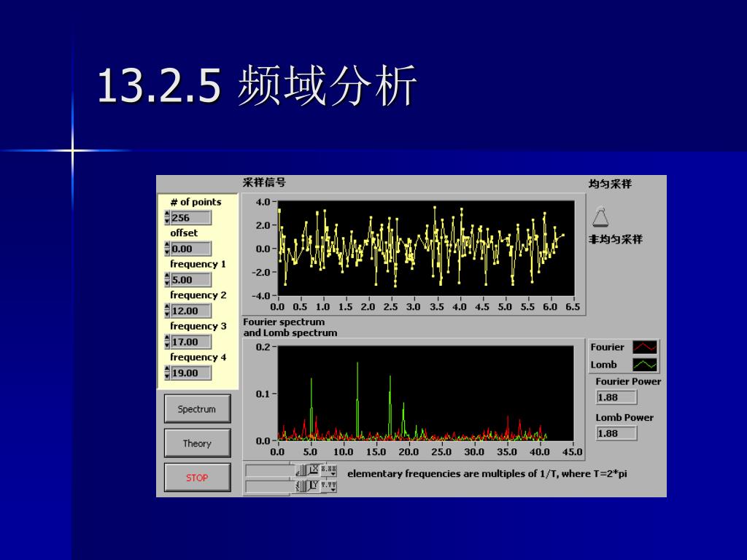Click the Spectrum button
The image size is (747, 560).
point(197,408)
